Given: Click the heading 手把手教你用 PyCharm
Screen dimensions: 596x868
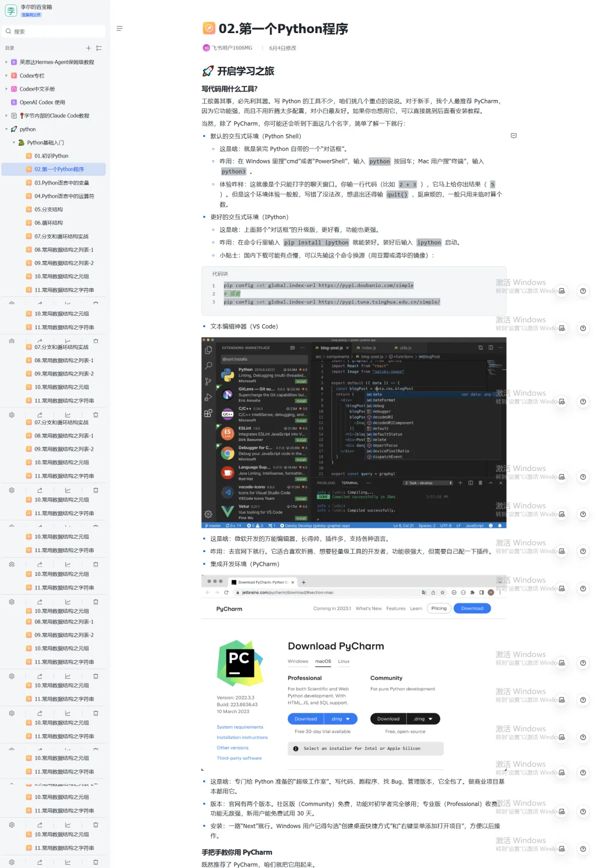Looking at the screenshot, I should tap(237, 852).
